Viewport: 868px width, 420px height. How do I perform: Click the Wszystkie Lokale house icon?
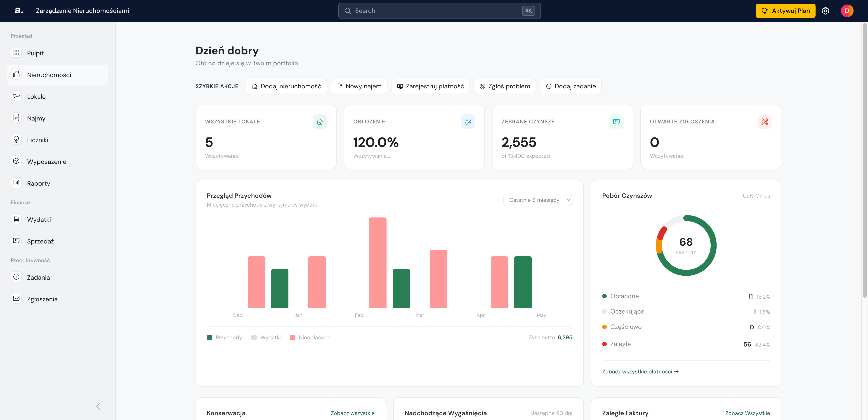click(320, 122)
